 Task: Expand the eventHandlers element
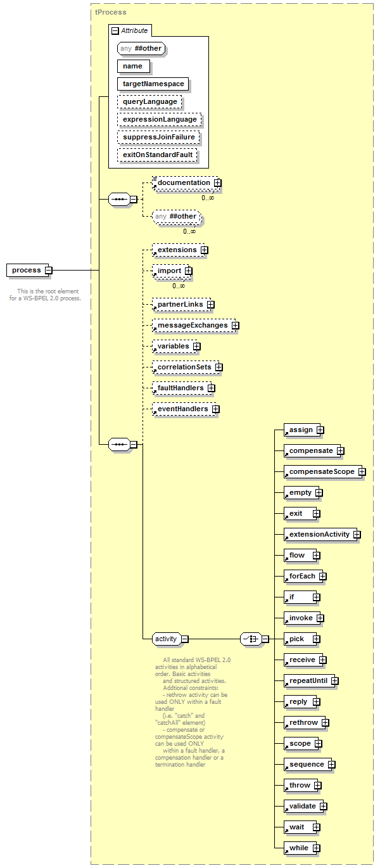coord(215,409)
